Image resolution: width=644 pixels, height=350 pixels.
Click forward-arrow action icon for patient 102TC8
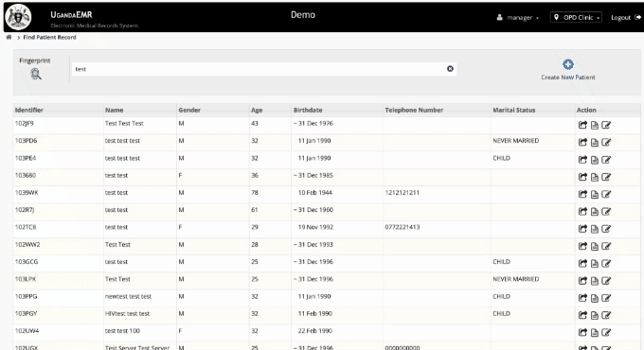coord(582,229)
